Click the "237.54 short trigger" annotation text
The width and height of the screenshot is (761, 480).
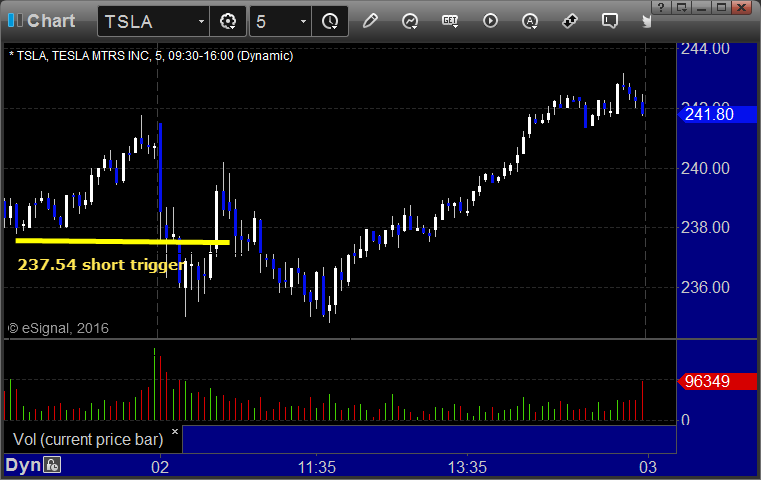point(102,265)
